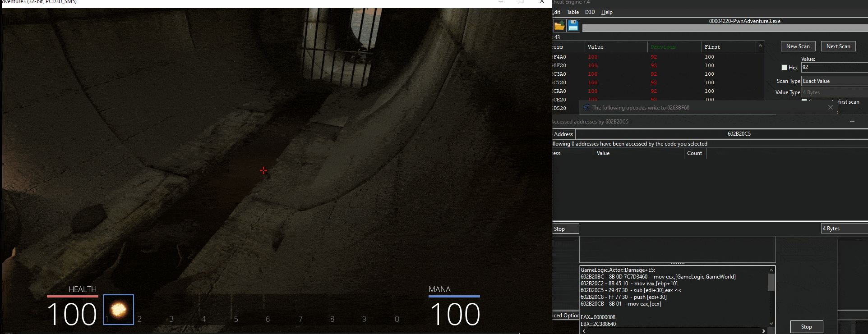Image resolution: width=868 pixels, height=334 pixels.
Task: Select game hotbar slot 2
Action: (139, 319)
